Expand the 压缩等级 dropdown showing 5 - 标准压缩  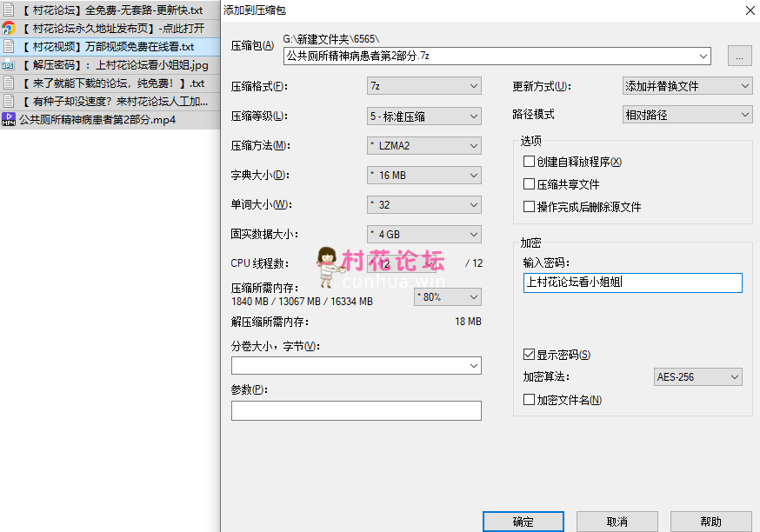pos(424,116)
